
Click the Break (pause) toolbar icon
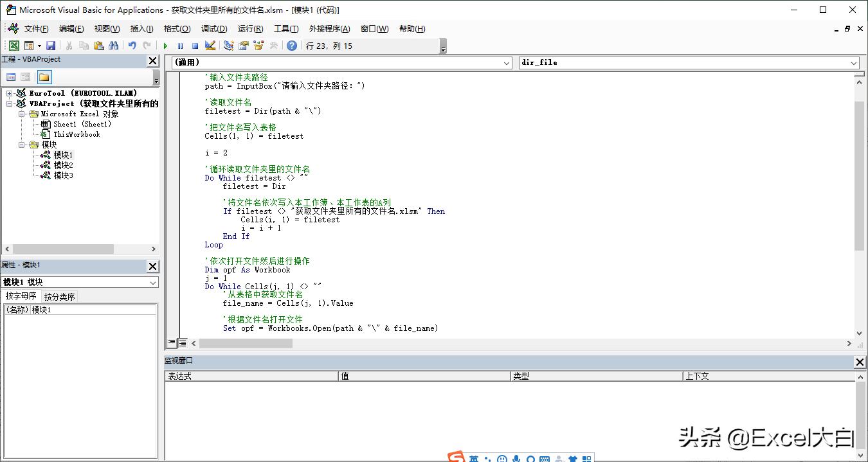point(180,46)
